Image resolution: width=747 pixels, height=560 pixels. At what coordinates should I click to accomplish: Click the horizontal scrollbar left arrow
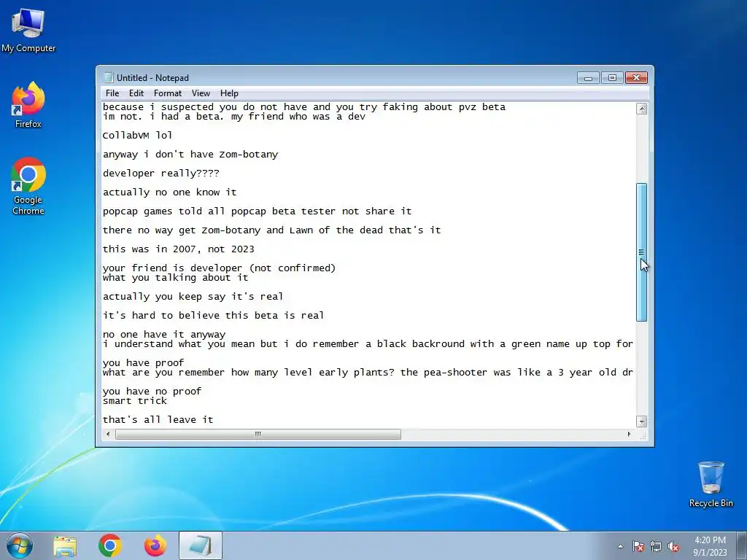(x=108, y=435)
